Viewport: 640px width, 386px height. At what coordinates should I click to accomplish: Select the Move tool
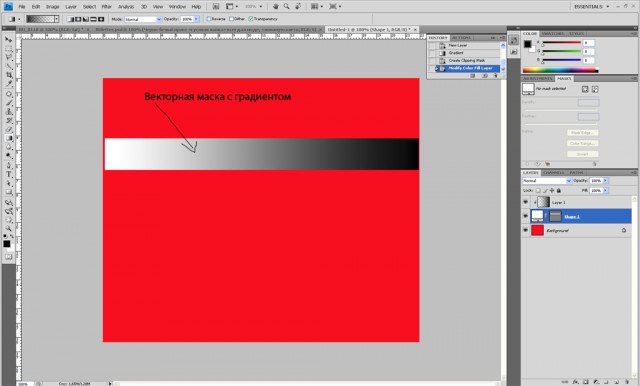8,40
